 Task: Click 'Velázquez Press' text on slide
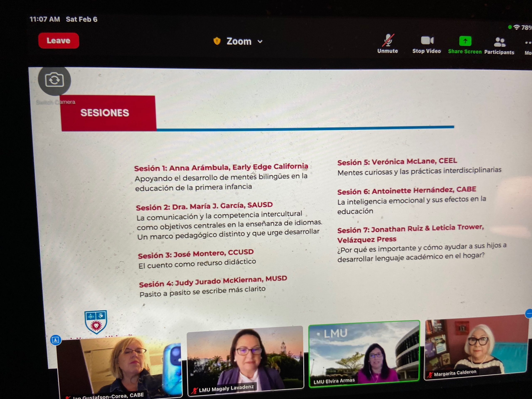(367, 240)
